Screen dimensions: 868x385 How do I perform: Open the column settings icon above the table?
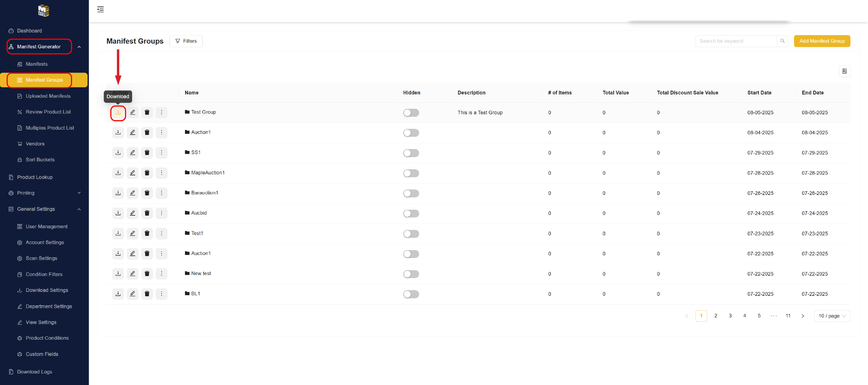coord(845,71)
